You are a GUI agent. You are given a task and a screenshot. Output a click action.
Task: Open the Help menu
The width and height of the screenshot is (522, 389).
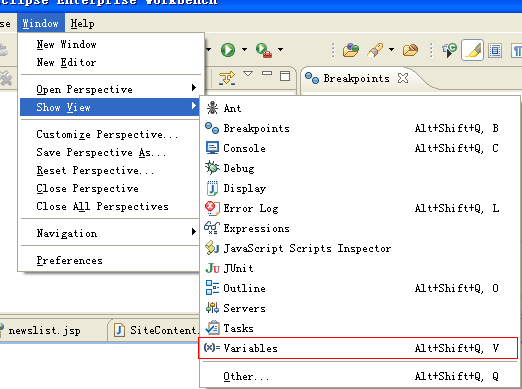pos(82,23)
